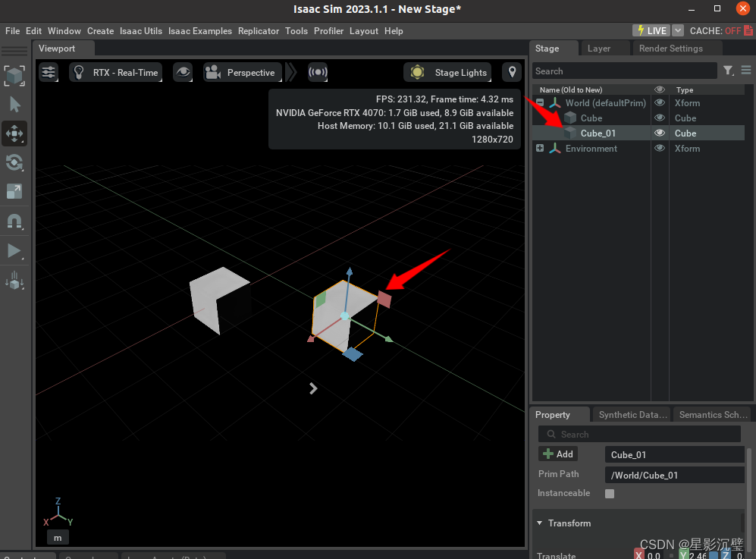Open the Layout menu
This screenshot has height=559, width=756.
pos(363,31)
